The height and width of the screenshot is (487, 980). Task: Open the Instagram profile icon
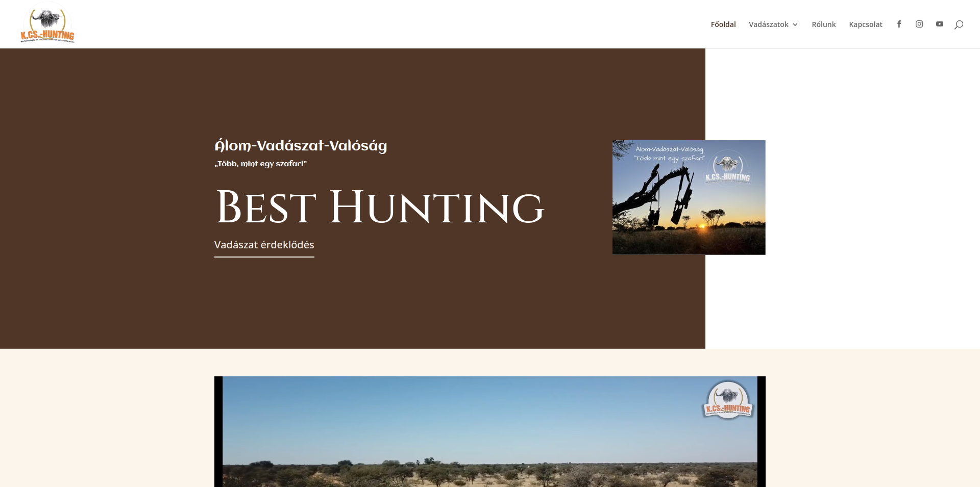(919, 24)
